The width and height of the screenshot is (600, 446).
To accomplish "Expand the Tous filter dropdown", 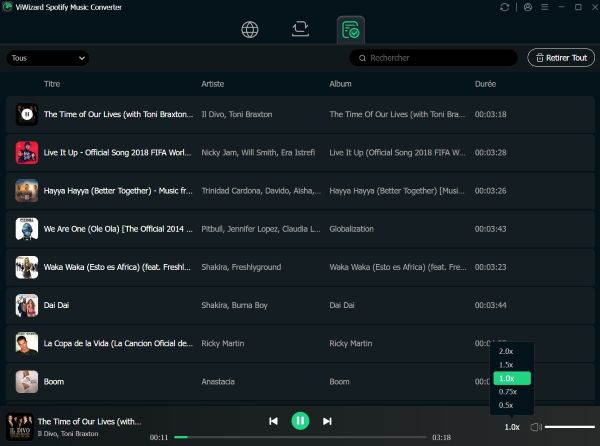I will click(47, 58).
